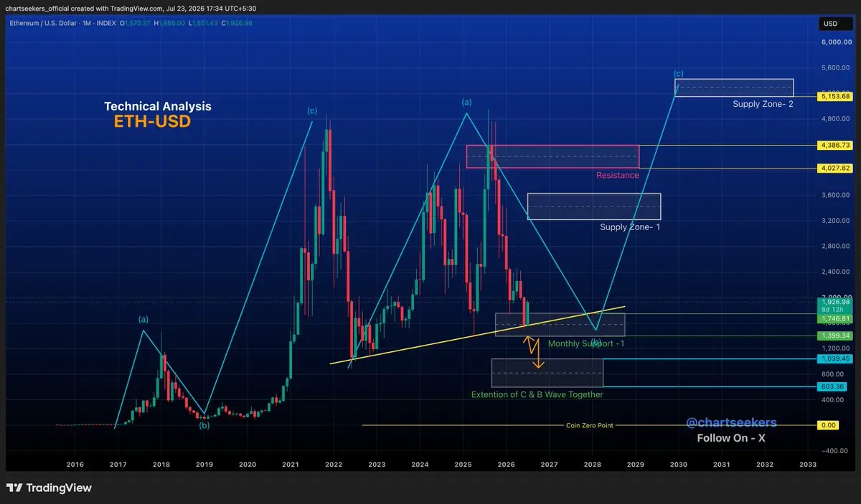Screen dimensions: 861x504
Task: Click the chartseekers_official created with TradingView.com header text
Action: tap(129, 8)
